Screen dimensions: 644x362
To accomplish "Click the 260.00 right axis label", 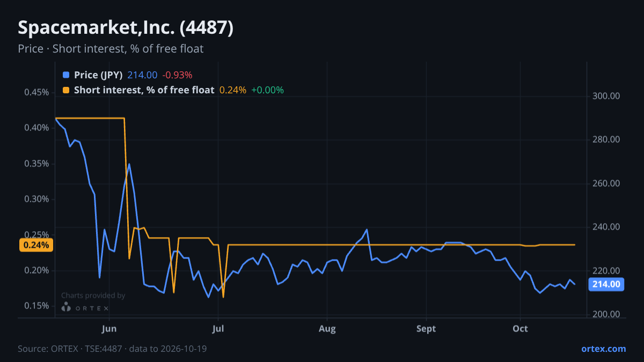I will click(606, 183).
